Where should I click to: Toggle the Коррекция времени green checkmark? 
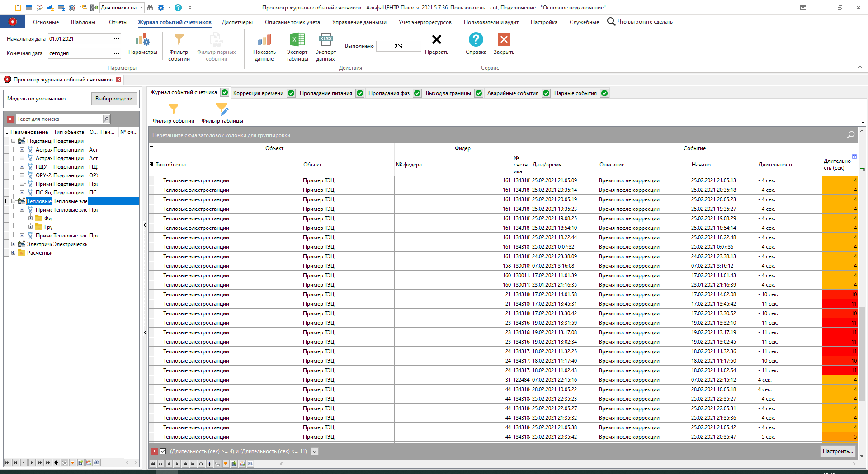pyautogui.click(x=291, y=93)
